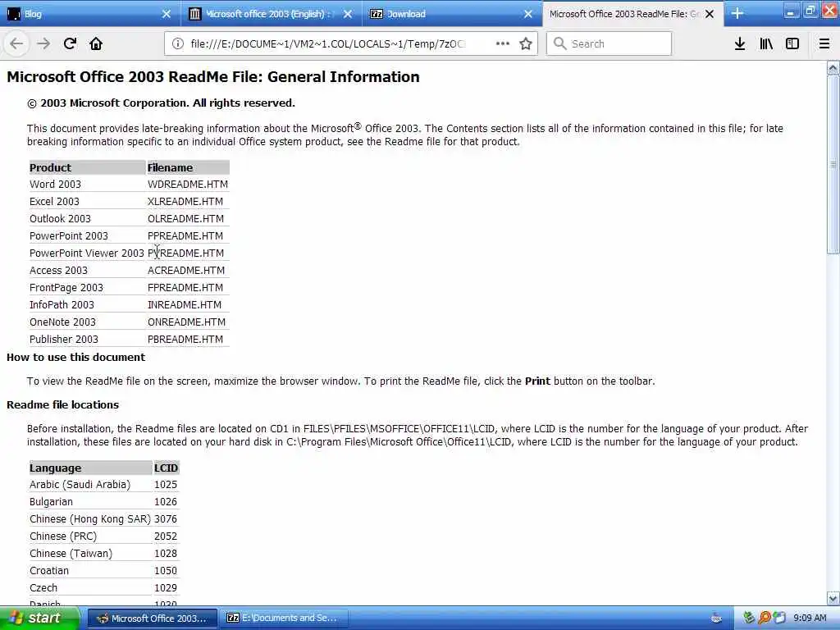Close the Download tab
Viewport: 840px width, 630px height.
pos(528,14)
